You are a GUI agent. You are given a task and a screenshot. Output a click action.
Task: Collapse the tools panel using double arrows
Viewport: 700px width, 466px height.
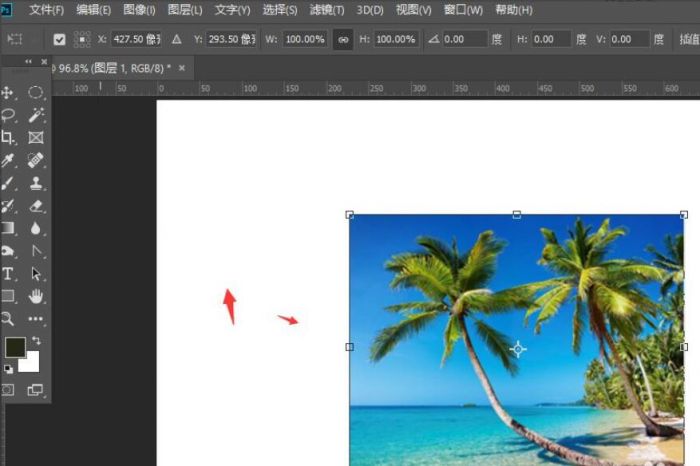click(29, 62)
